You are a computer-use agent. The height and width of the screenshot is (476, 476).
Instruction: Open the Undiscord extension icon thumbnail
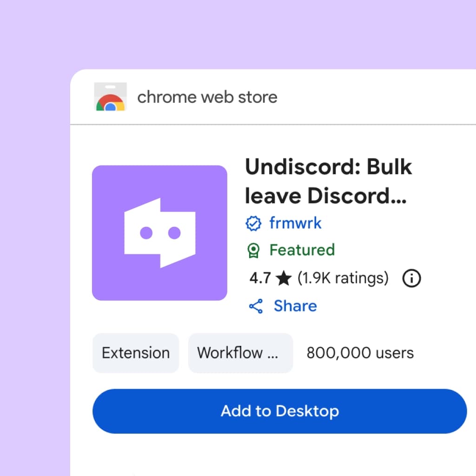(x=159, y=232)
